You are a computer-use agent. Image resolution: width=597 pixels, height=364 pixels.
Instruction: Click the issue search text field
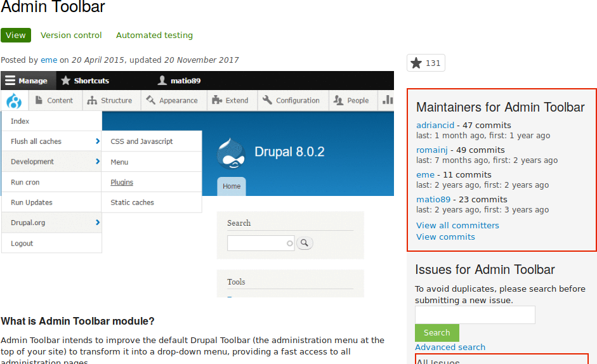click(x=475, y=315)
